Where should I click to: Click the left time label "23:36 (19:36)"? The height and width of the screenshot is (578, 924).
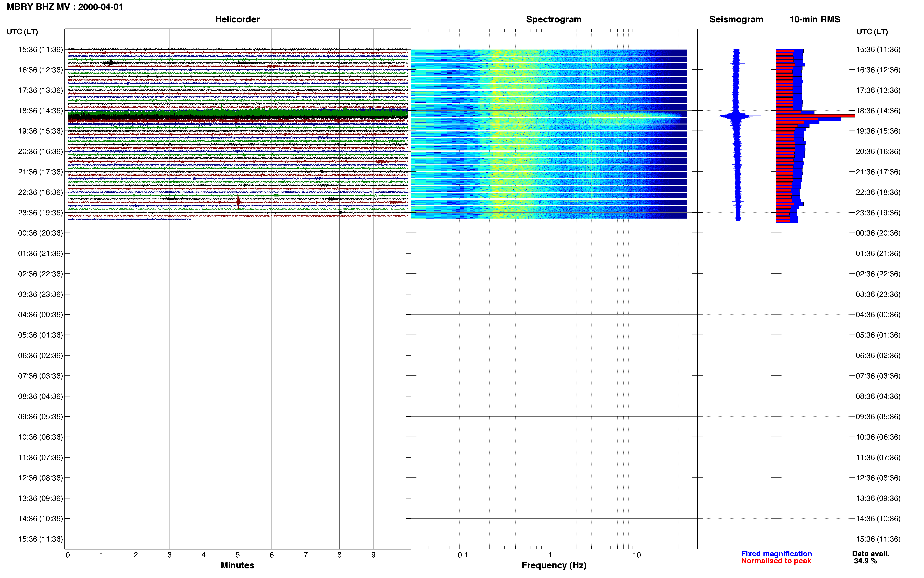coord(41,212)
